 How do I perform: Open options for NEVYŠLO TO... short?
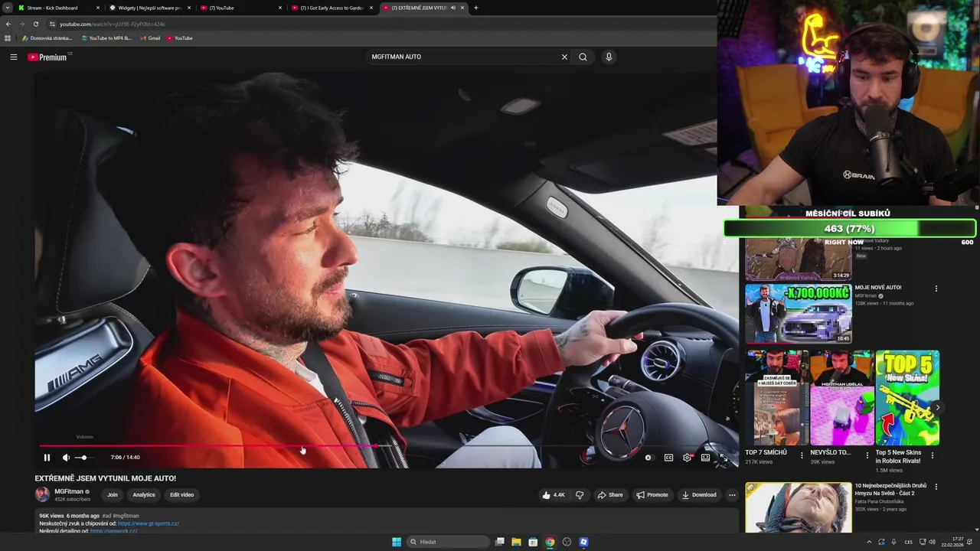[x=867, y=455]
